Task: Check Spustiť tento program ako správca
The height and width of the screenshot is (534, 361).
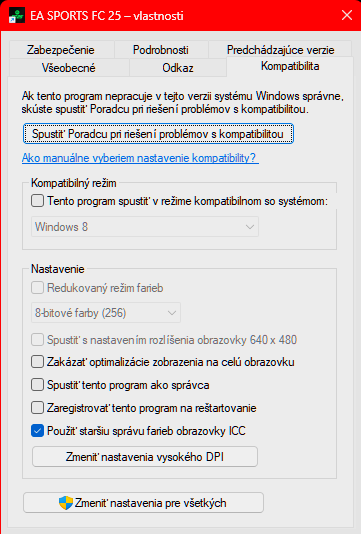Action: [37, 385]
